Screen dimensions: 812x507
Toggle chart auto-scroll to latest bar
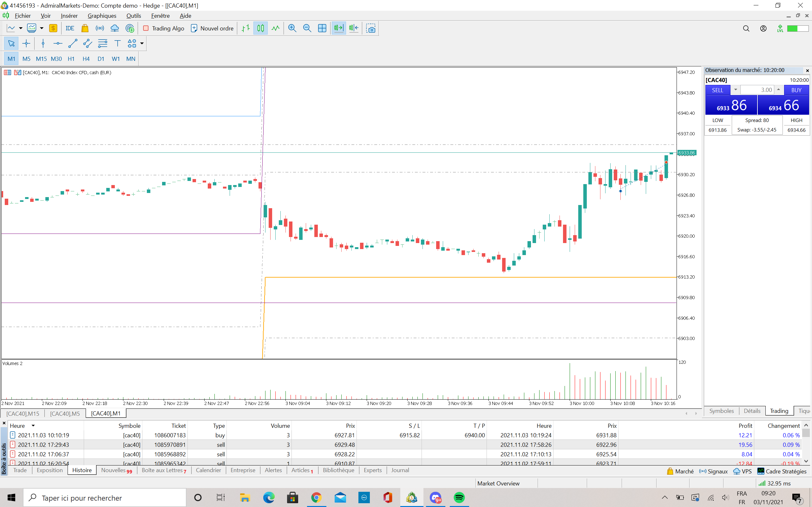pyautogui.click(x=338, y=29)
